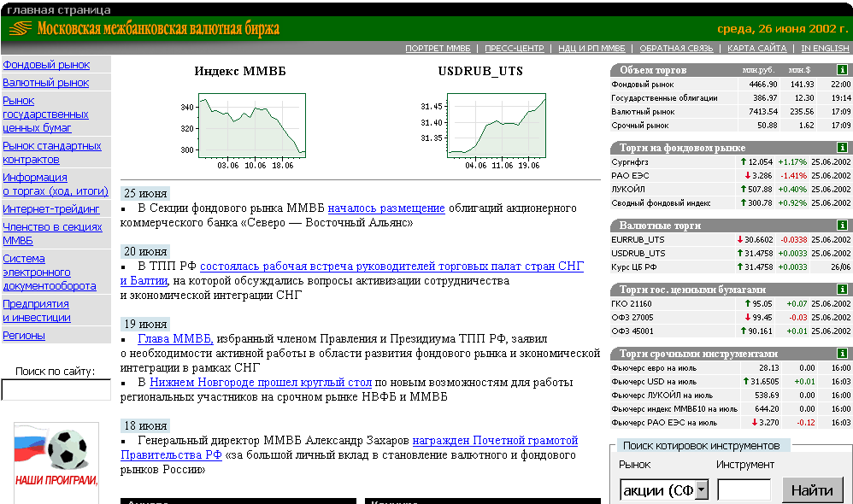Click ГКО 21160 row
The width and height of the screenshot is (853, 504).
coord(731,304)
